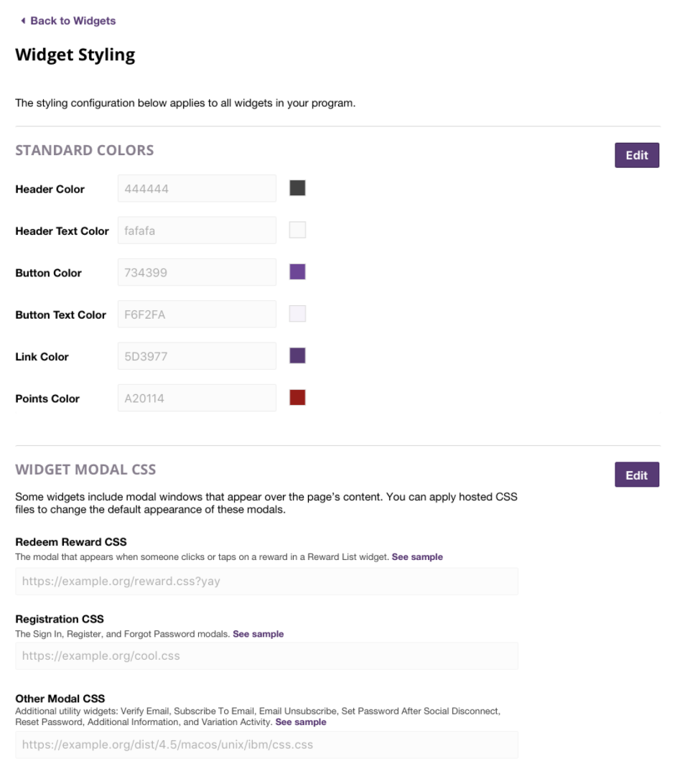Click the Registration CSS URL field
The width and height of the screenshot is (675, 784).
tap(266, 656)
